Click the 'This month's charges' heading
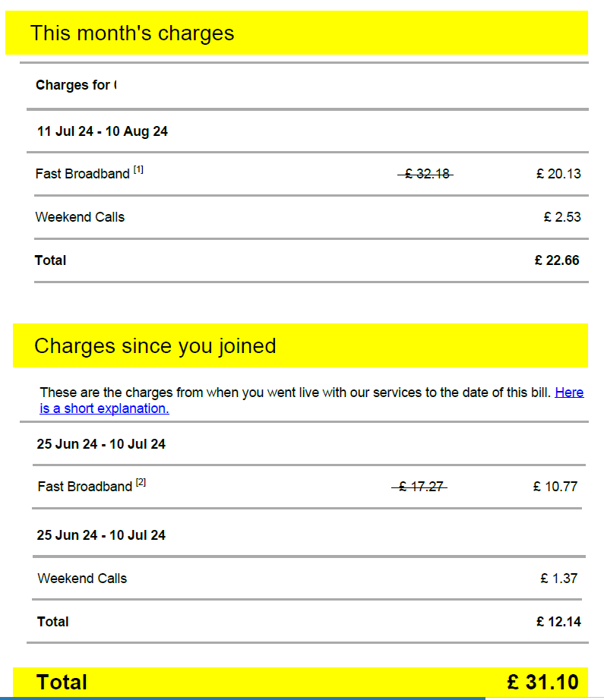This screenshot has height=700, width=604. [x=132, y=33]
